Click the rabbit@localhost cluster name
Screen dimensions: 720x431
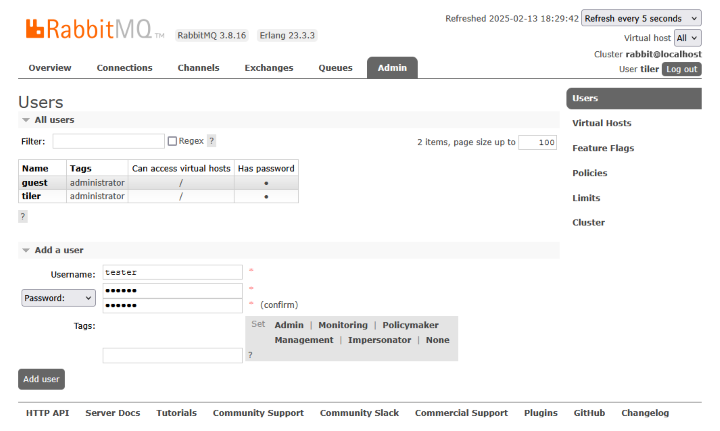pyautogui.click(x=663, y=54)
